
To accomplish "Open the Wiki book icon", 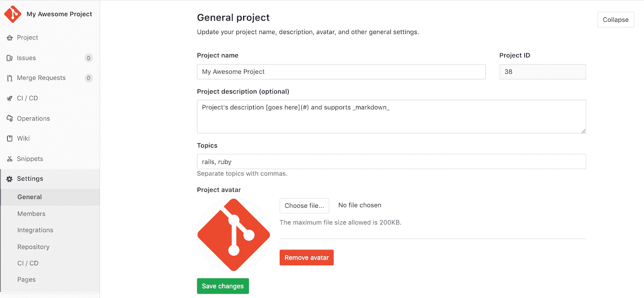I will [10, 138].
